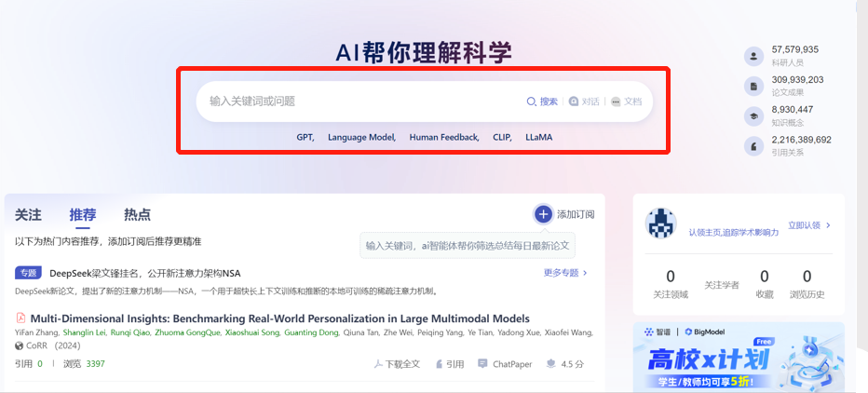The height and width of the screenshot is (393, 868).
Task: Open the 关注 tab
Action: pos(28,215)
